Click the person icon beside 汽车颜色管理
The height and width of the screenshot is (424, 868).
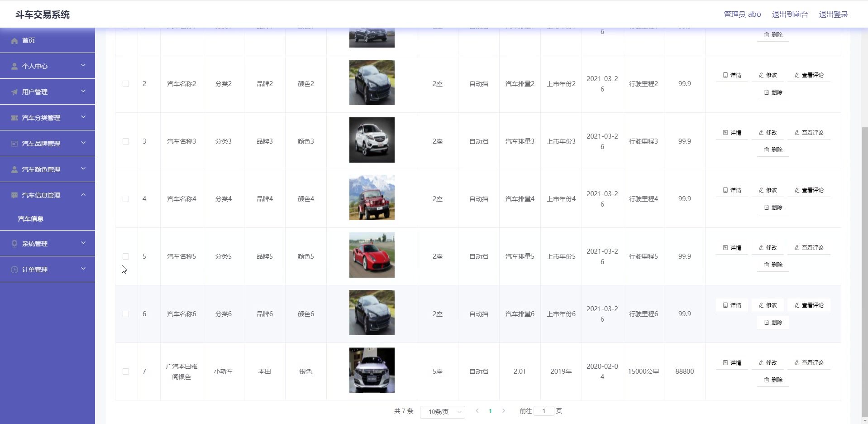pyautogui.click(x=14, y=169)
